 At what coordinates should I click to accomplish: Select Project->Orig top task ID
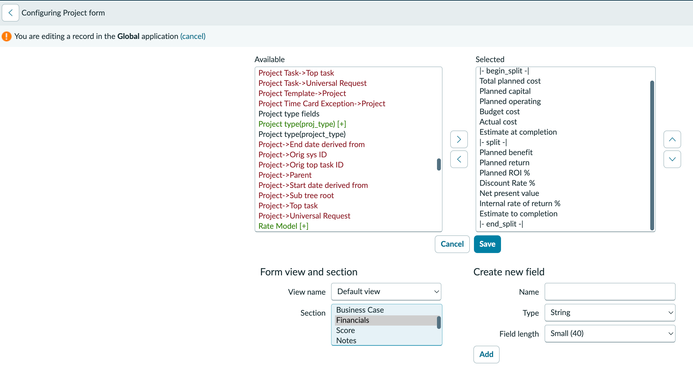click(x=301, y=164)
